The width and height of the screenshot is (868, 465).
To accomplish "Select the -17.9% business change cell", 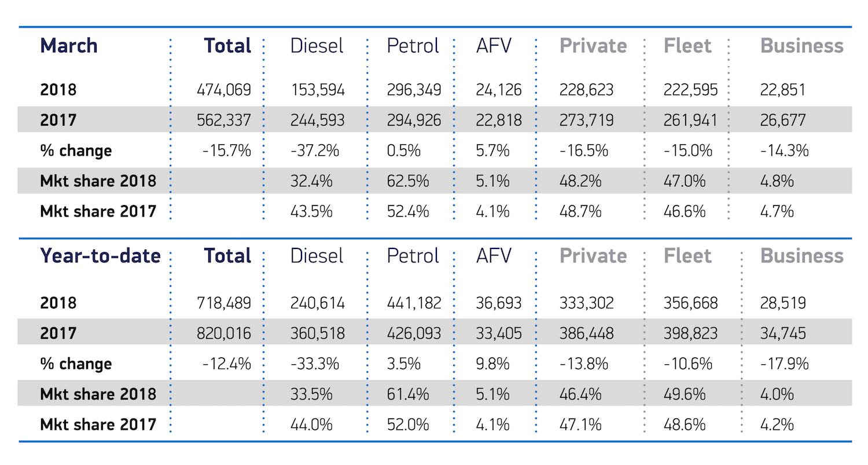I will (x=784, y=364).
